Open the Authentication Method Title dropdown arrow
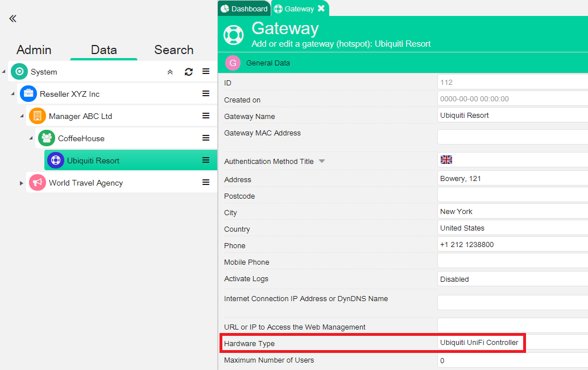 coord(322,162)
